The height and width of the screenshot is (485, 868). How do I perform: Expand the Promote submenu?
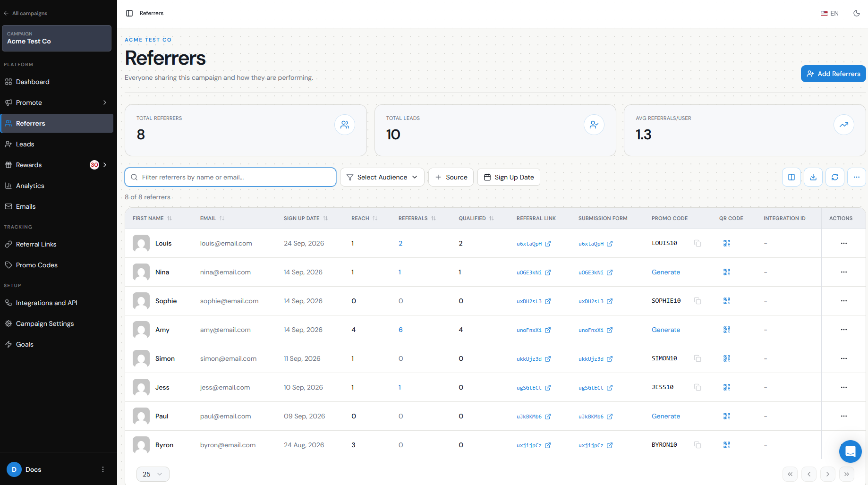click(57, 102)
